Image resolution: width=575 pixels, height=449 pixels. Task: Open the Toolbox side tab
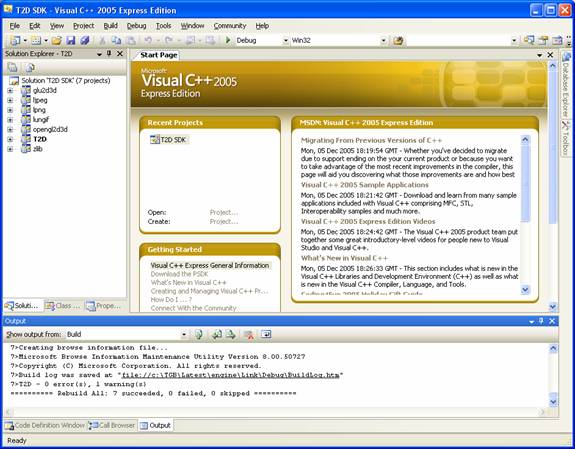coord(566,138)
